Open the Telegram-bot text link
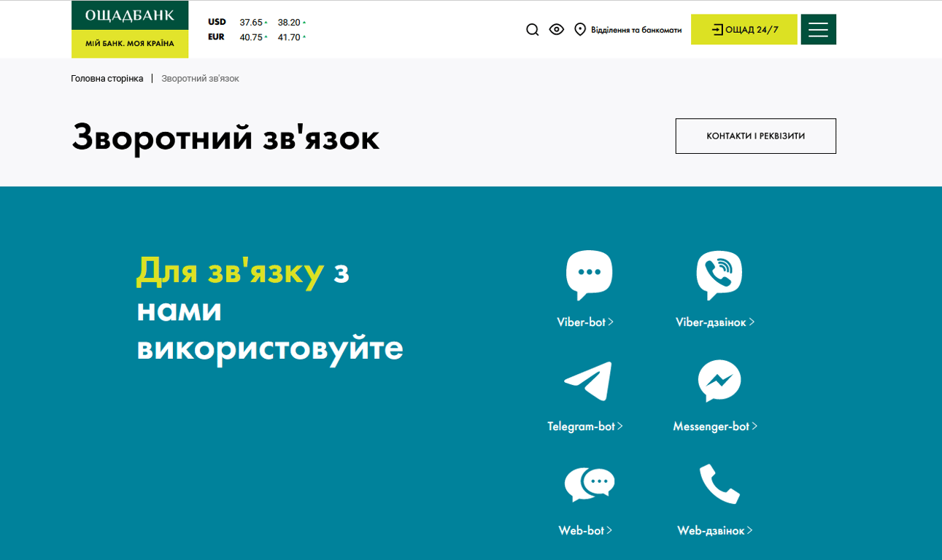Viewport: 942px width, 560px height. tap(584, 427)
